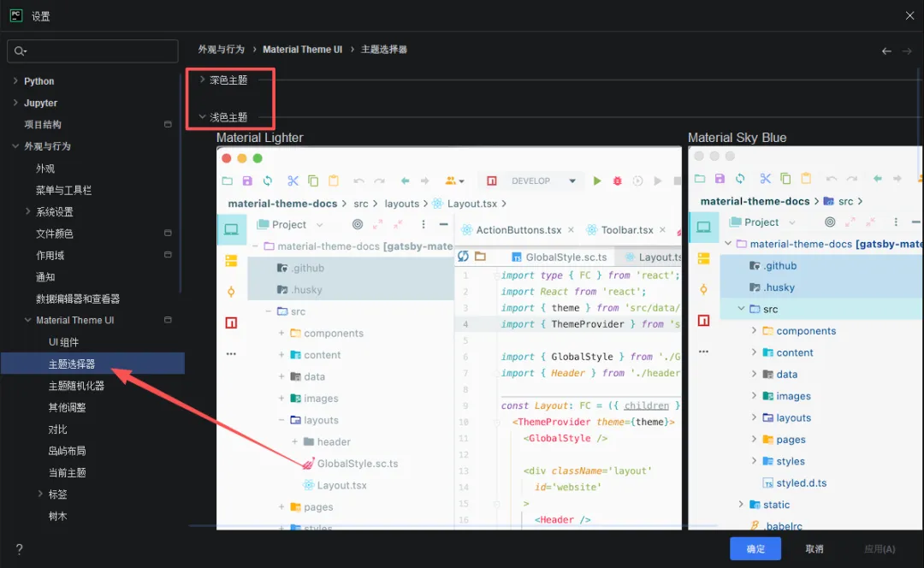Click the locate target icon in Lighter Project panel
924x568 pixels.
pos(357,224)
